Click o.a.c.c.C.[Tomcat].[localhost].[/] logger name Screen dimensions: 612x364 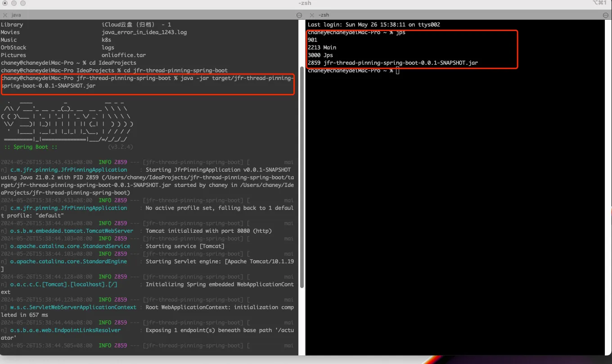pos(64,284)
